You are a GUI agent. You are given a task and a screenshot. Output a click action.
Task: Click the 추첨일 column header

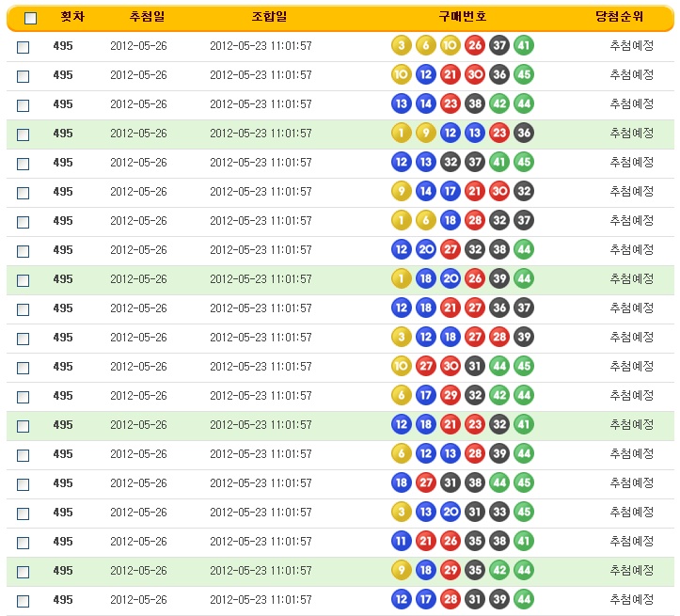click(148, 17)
